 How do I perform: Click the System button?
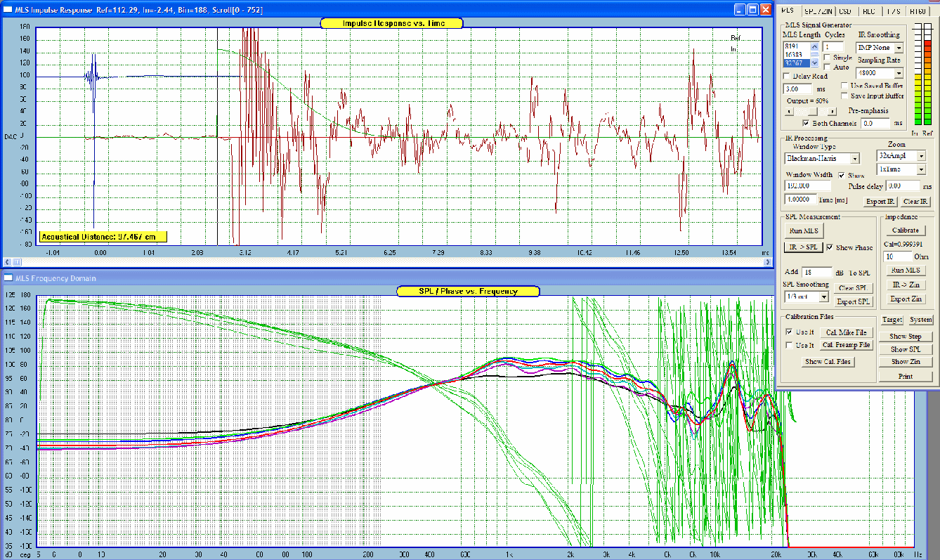pyautogui.click(x=920, y=320)
